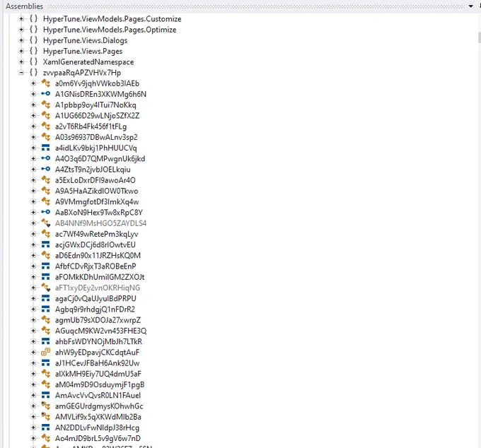Select aIXkMH9Eiy7UQ4dmU5aF tree item
This screenshot has height=448, width=481.
coord(98,374)
